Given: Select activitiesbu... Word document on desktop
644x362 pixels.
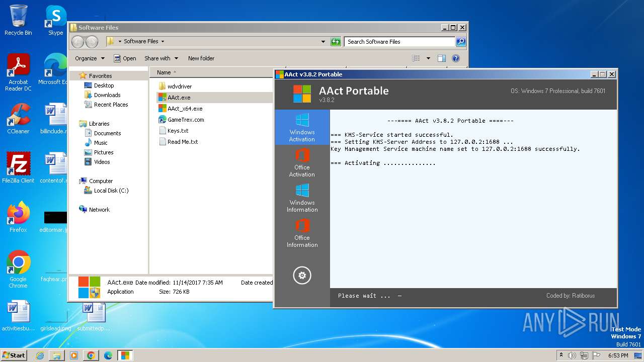Looking at the screenshot, I should click(18, 316).
